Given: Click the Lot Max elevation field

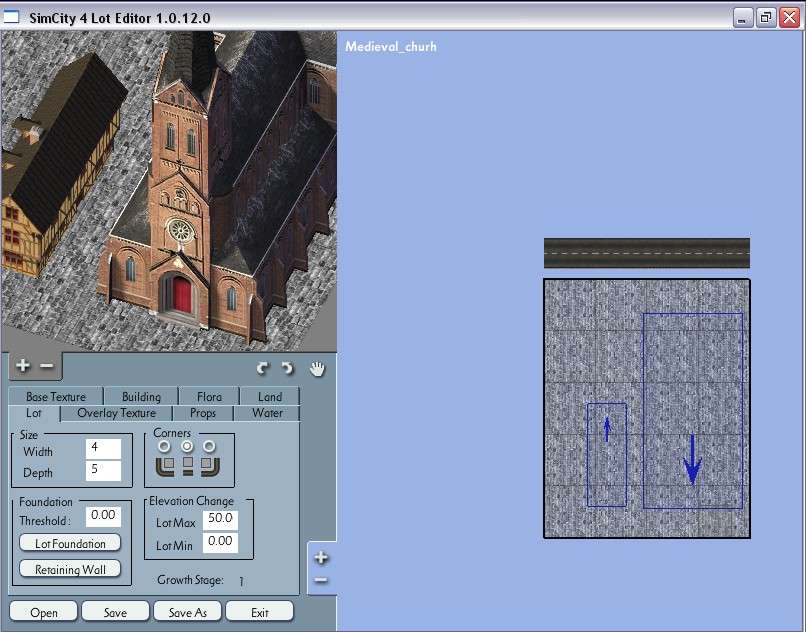Looking at the screenshot, I should tap(220, 519).
